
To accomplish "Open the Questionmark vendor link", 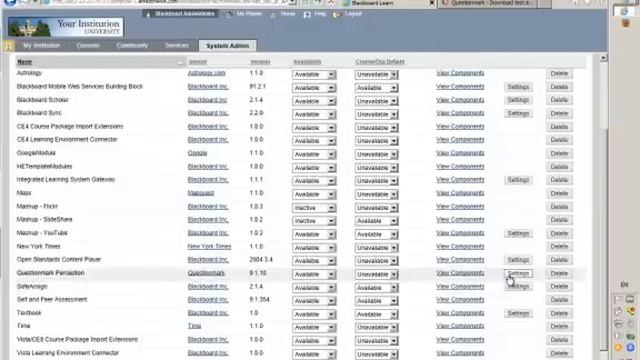I will [206, 273].
